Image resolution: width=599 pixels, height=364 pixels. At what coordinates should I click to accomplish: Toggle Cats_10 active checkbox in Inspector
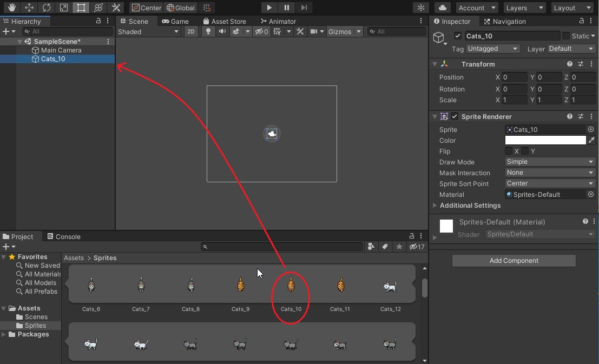(x=458, y=36)
